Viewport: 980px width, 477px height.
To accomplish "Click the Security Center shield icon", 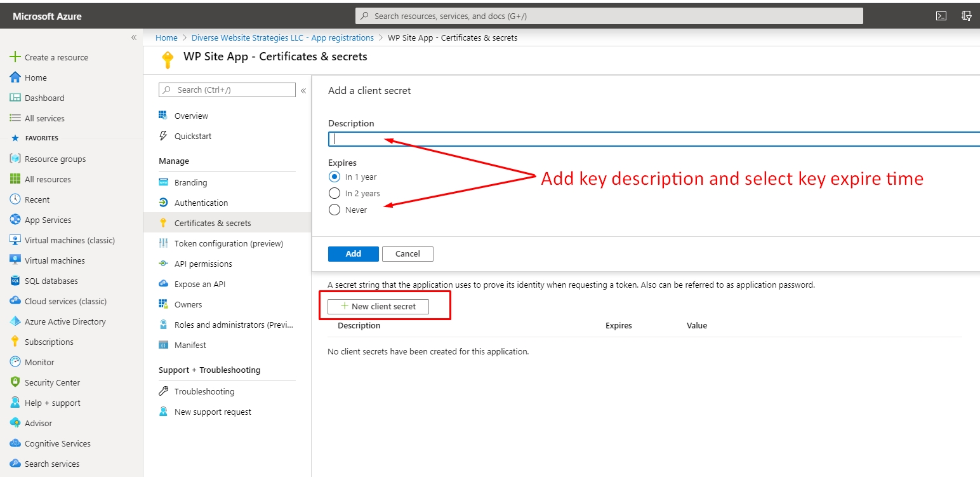I will (x=15, y=382).
